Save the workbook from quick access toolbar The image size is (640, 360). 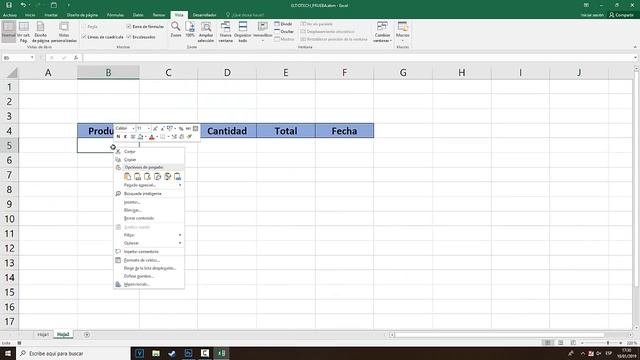(9, 5)
